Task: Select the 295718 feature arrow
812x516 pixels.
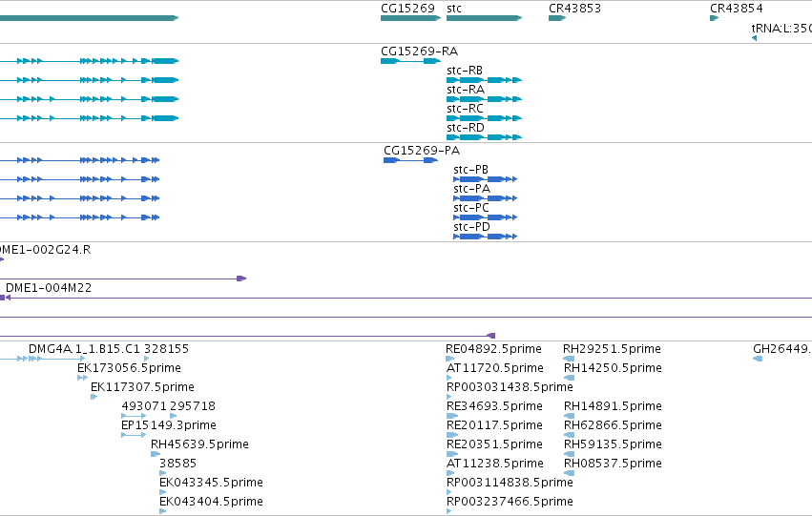Action: tap(173, 416)
